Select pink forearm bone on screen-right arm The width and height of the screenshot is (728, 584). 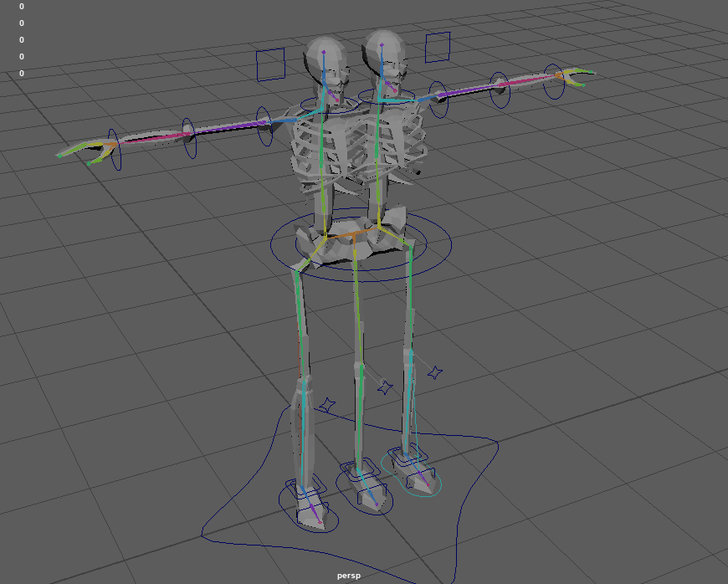pyautogui.click(x=528, y=79)
